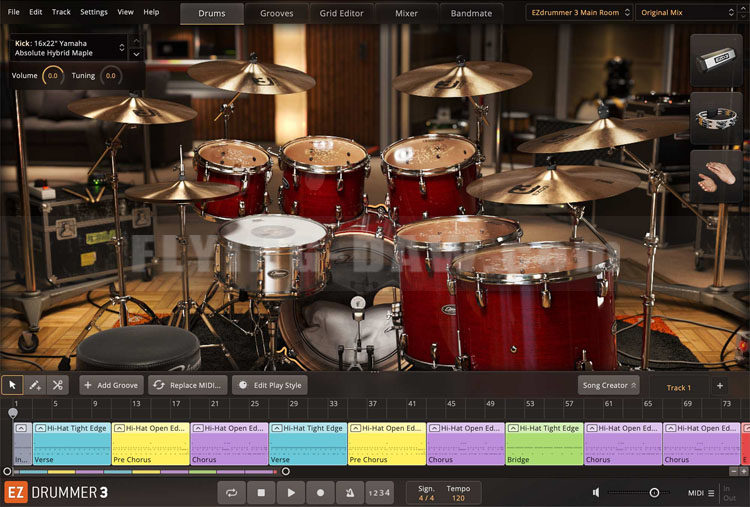Select the pencil draw tool
Screen dimensions: 750x507
(x=35, y=385)
